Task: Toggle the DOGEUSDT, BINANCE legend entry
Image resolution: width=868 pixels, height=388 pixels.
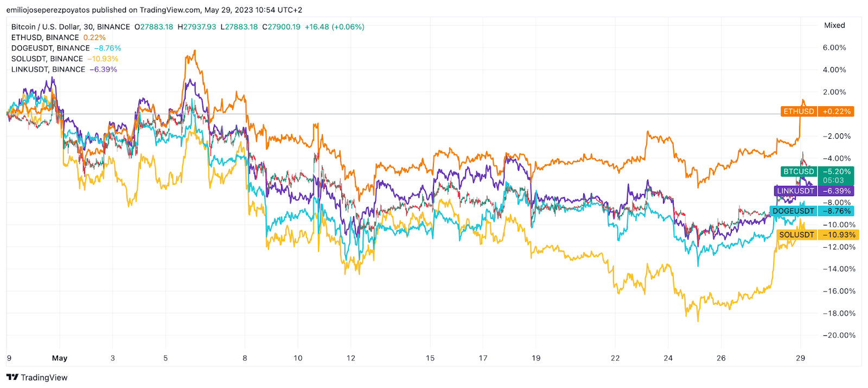Action: click(x=50, y=48)
